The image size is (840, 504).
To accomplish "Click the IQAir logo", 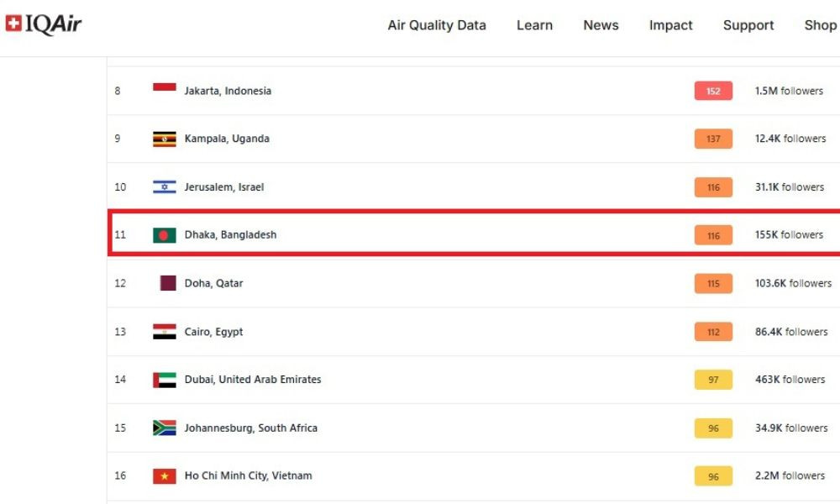I will click(x=44, y=24).
